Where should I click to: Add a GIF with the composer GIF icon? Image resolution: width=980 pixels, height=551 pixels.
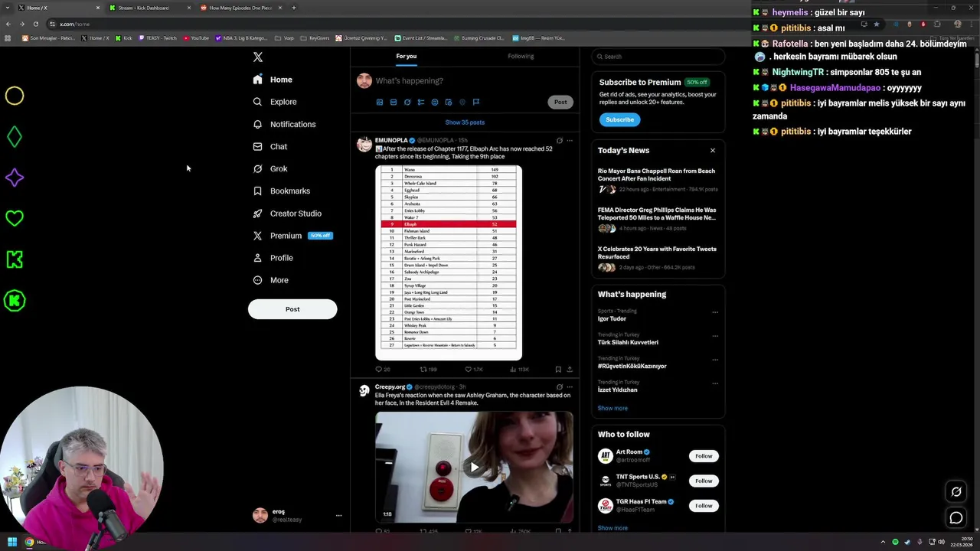click(x=394, y=102)
